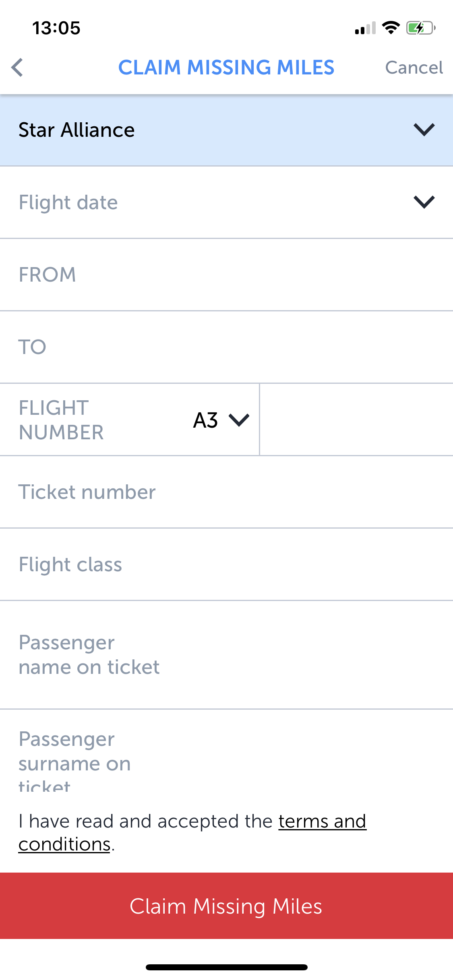Tap the Cancel button
Image resolution: width=453 pixels, height=980 pixels.
click(414, 68)
